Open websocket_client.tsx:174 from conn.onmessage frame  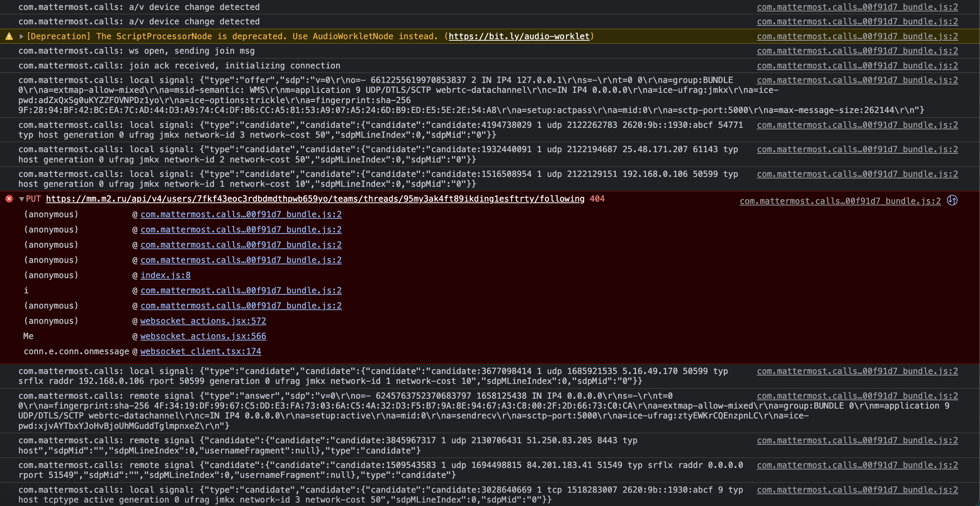click(x=200, y=351)
